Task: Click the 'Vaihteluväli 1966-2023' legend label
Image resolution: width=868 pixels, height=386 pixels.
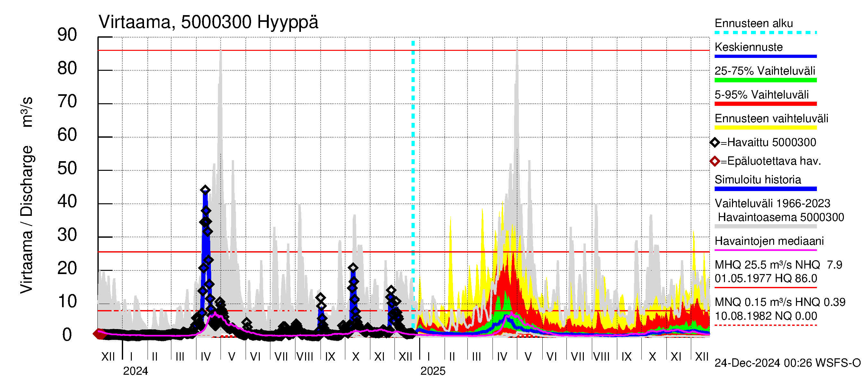Action: (x=772, y=203)
